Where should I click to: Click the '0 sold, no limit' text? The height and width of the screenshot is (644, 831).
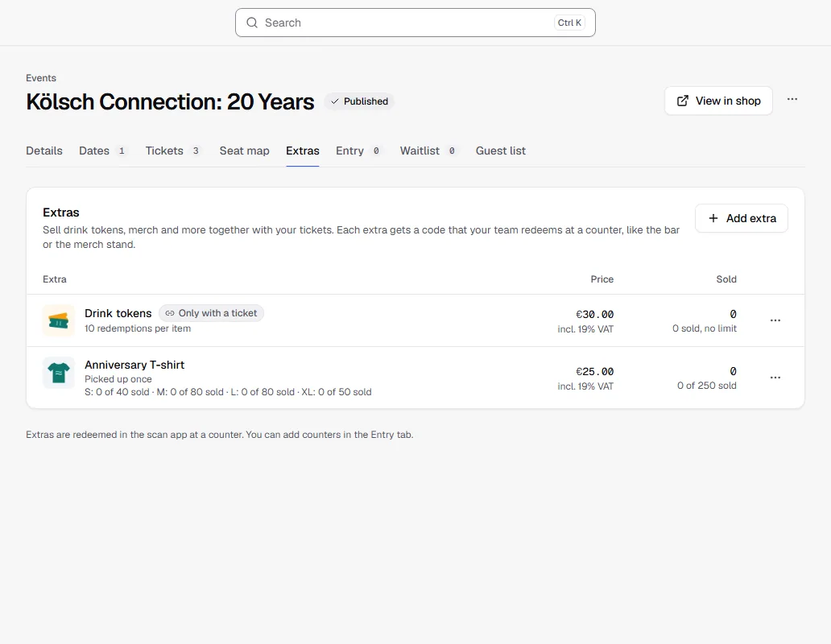coord(705,328)
